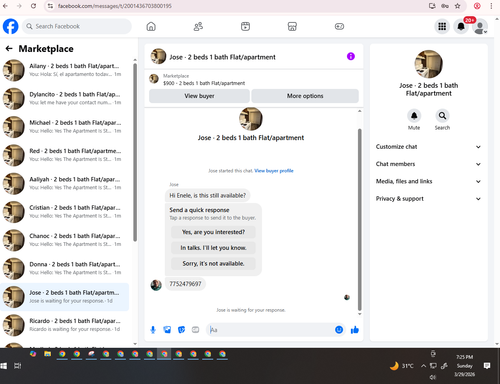Click the weather 31°C taskbar widget
Screen dimensions: 500x384
[x=402, y=366]
